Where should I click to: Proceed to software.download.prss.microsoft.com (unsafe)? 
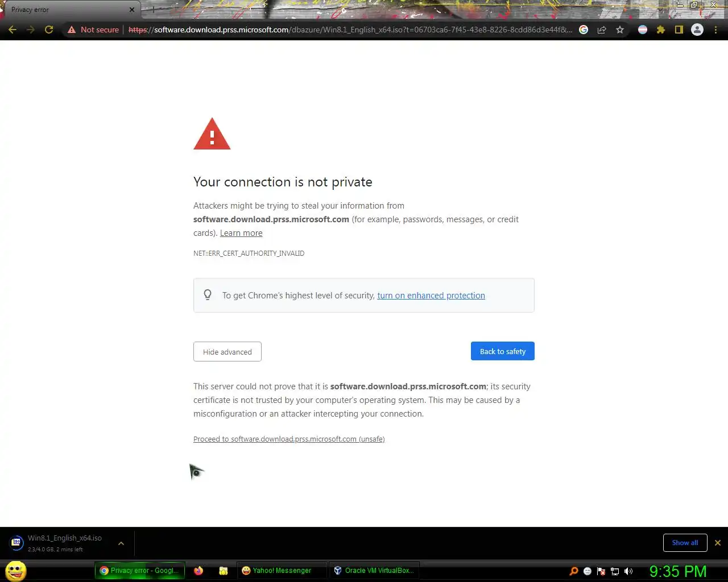289,439
